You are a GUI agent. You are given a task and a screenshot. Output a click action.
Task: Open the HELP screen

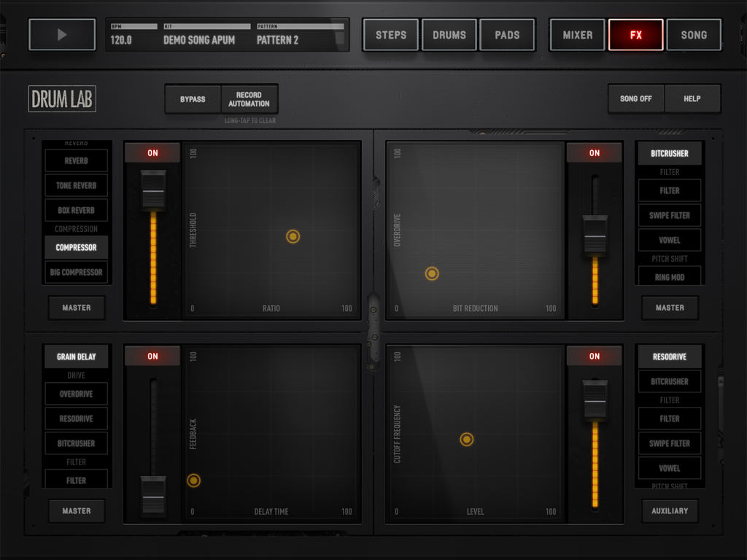692,98
